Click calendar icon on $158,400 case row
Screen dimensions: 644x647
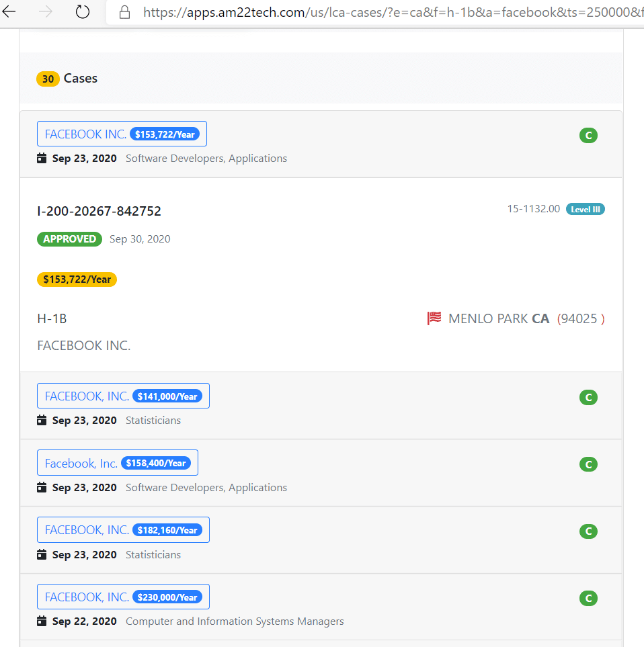coord(42,487)
